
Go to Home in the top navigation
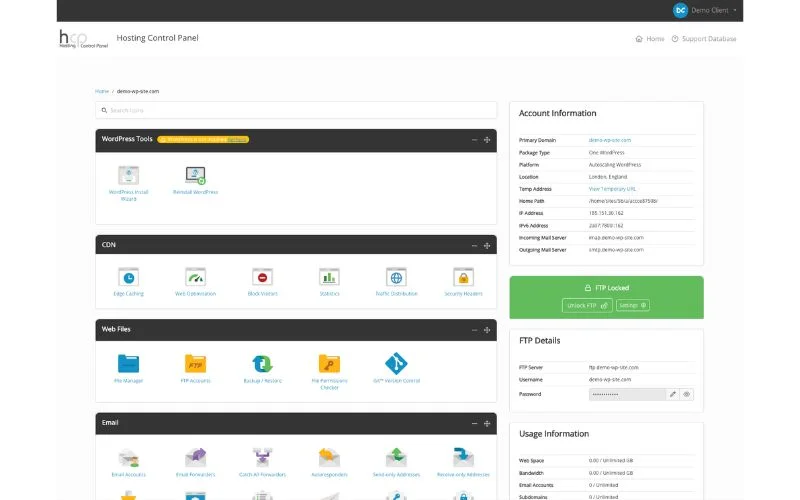coord(650,39)
